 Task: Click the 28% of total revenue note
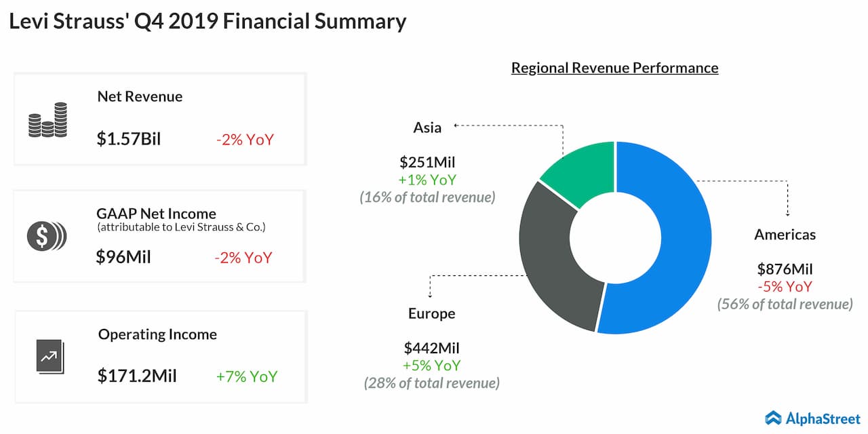point(432,383)
